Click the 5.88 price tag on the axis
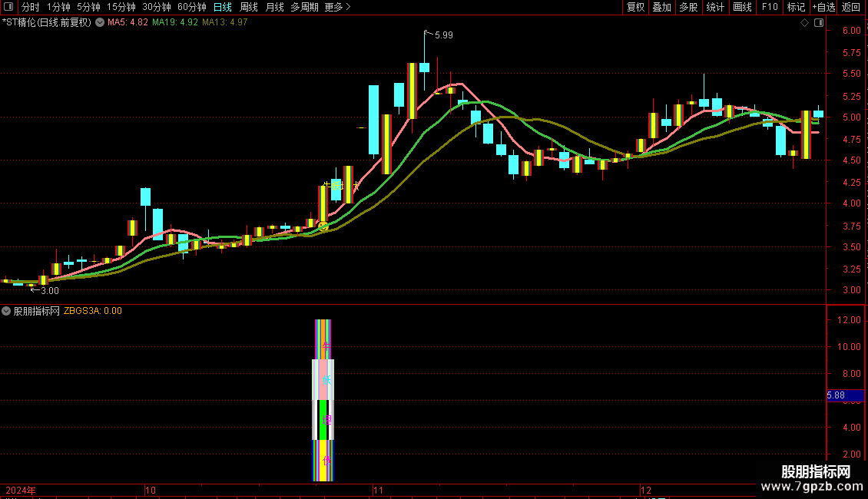Image resolution: width=868 pixels, height=499 pixels. [845, 395]
